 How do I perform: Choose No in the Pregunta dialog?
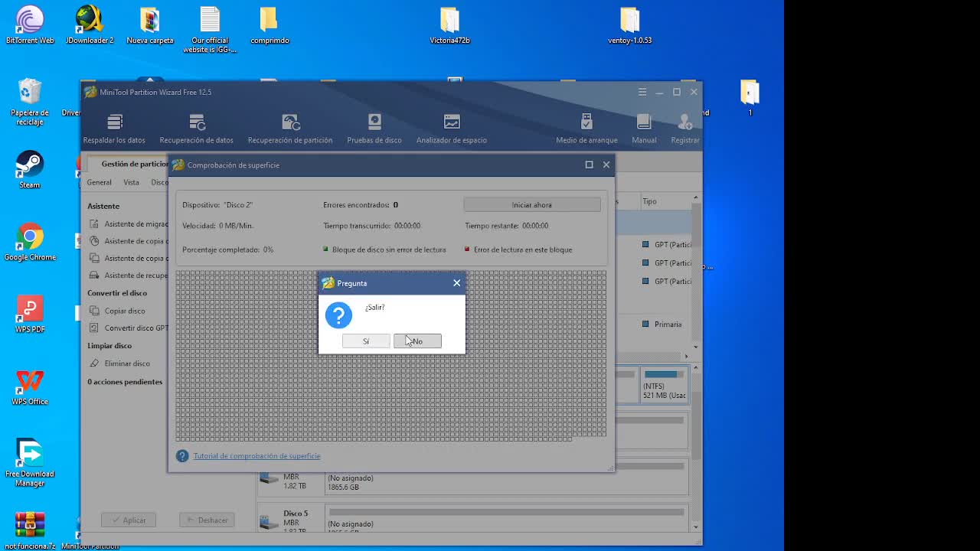click(x=417, y=341)
